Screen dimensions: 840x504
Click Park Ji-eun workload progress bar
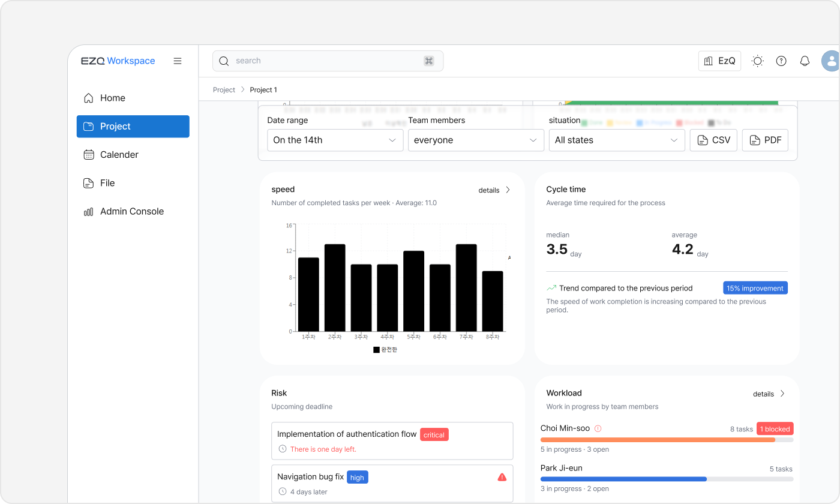click(667, 479)
